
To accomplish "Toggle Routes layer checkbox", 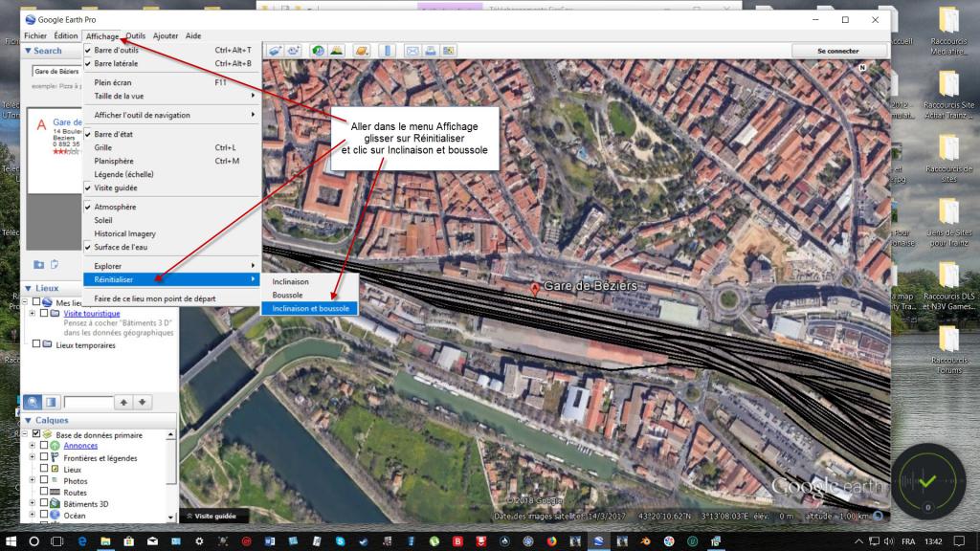I will [44, 491].
